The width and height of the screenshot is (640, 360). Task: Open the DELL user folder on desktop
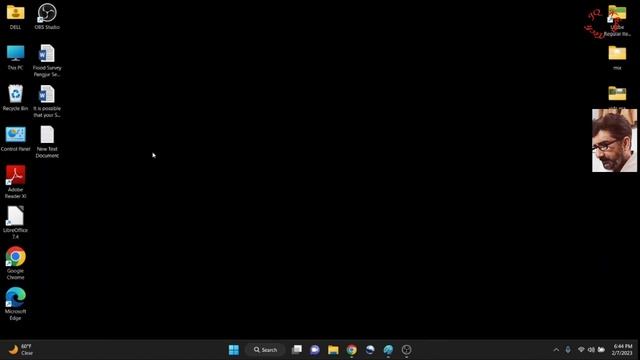16,16
